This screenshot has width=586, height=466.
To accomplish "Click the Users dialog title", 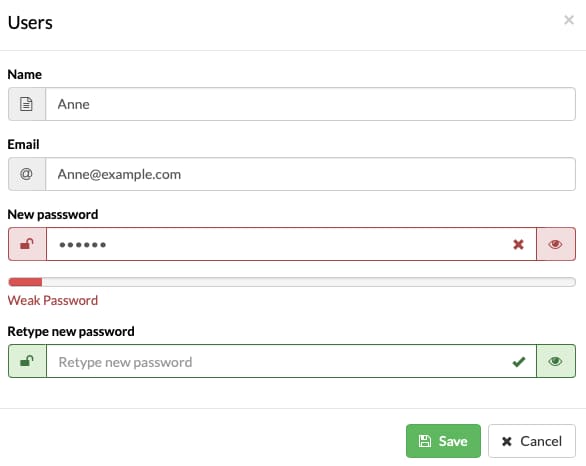I will click(30, 23).
